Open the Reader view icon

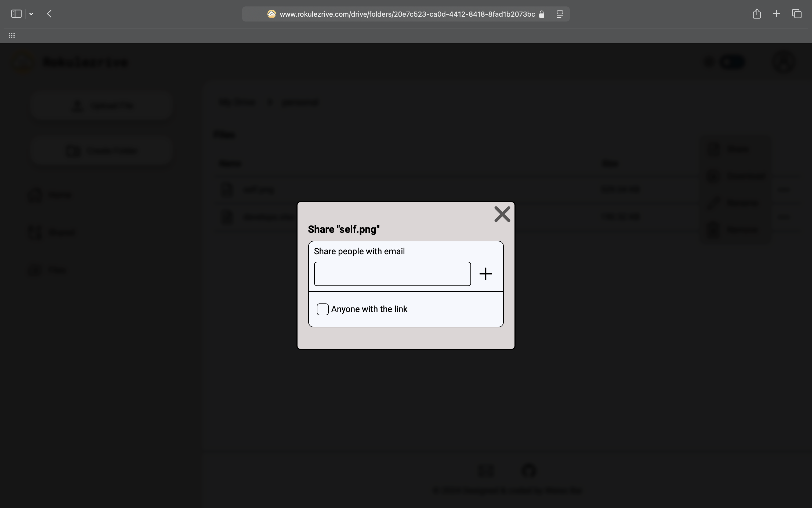pyautogui.click(x=560, y=14)
